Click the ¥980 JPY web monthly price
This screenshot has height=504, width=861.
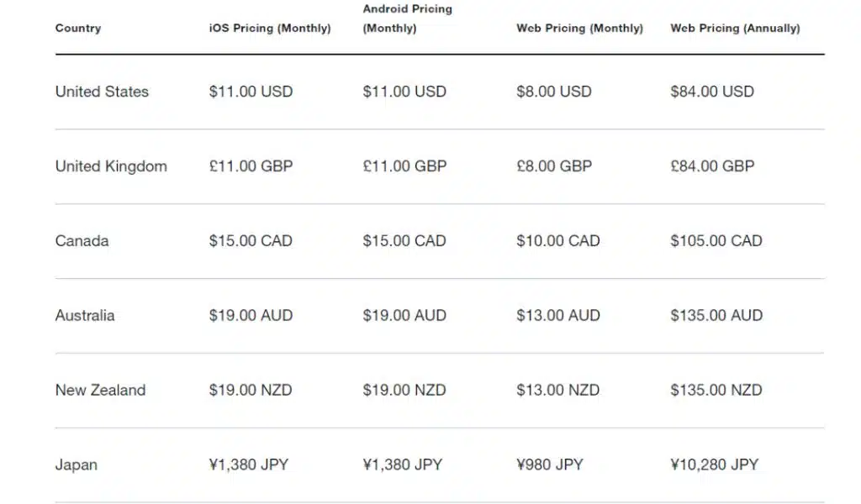click(x=550, y=465)
